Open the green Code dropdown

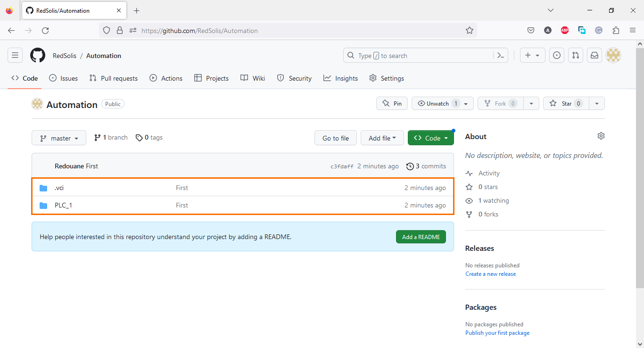(431, 138)
